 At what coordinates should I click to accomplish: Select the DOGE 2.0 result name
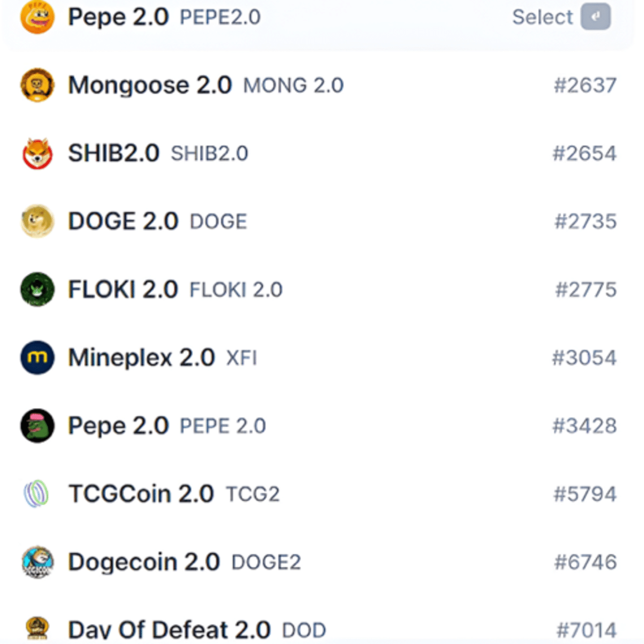point(123,221)
